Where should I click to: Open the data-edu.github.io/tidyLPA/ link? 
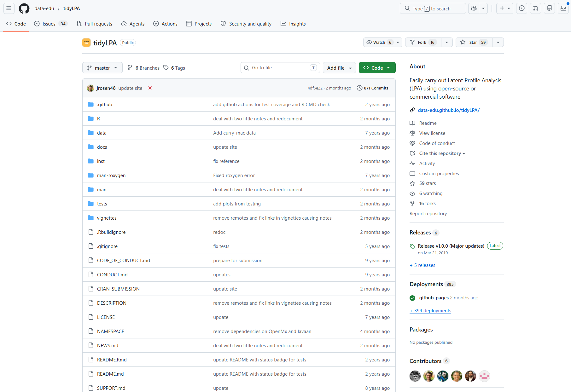448,110
